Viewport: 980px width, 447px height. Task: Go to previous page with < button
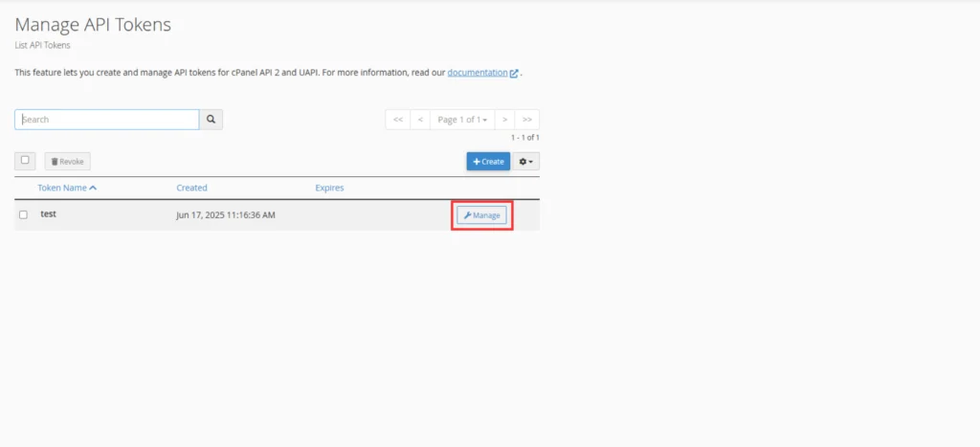point(421,120)
